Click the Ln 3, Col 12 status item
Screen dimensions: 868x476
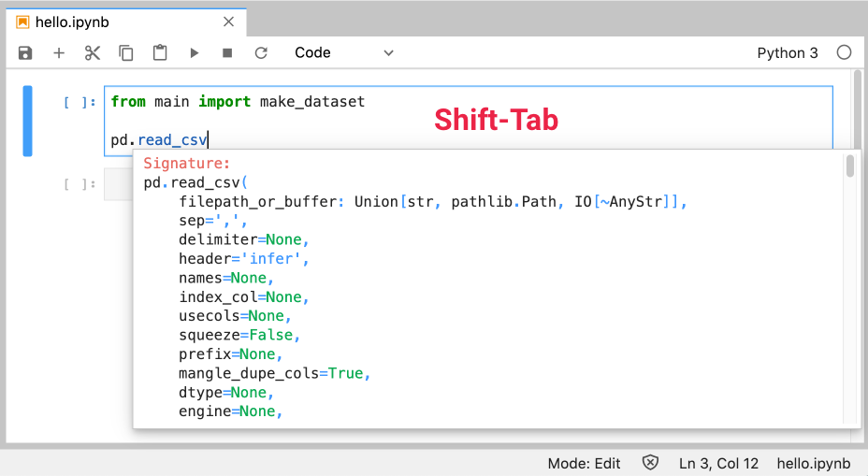pos(718,463)
